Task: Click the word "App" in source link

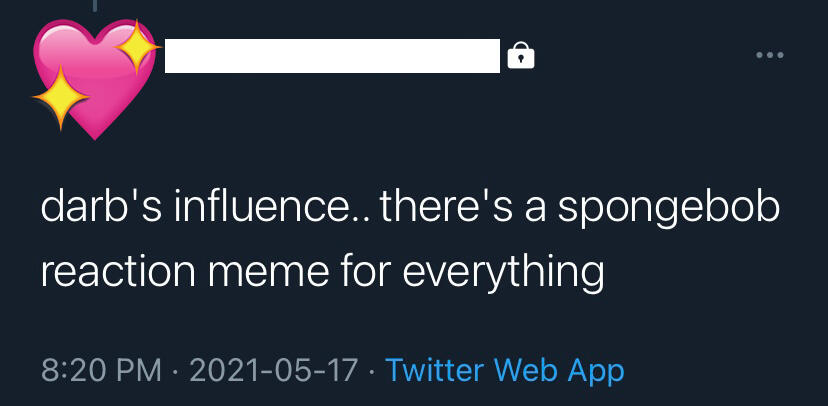Action: [596, 370]
